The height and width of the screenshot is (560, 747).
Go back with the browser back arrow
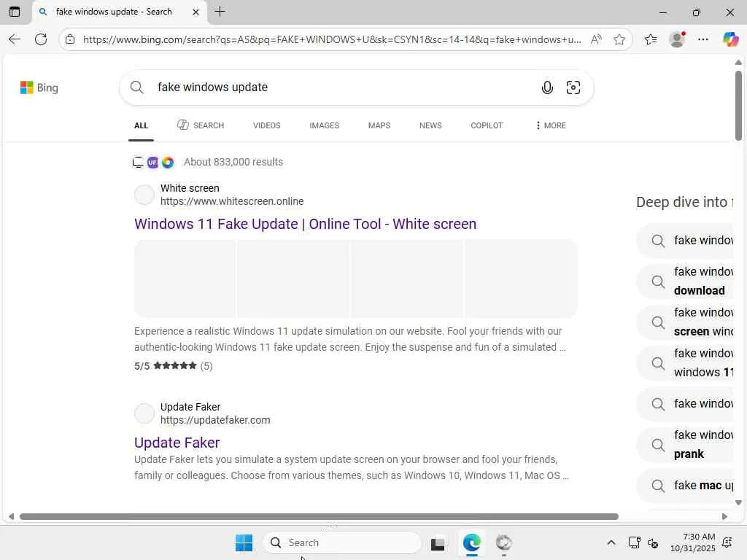(x=15, y=39)
